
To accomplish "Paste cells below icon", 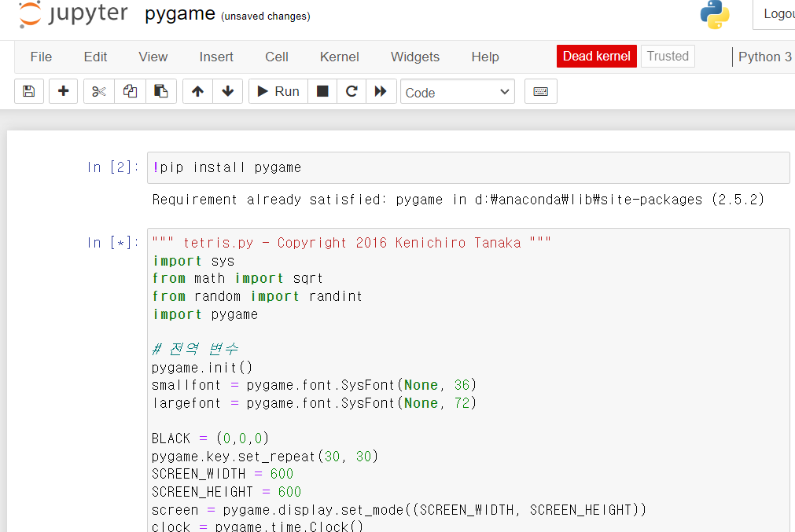I will point(161,91).
